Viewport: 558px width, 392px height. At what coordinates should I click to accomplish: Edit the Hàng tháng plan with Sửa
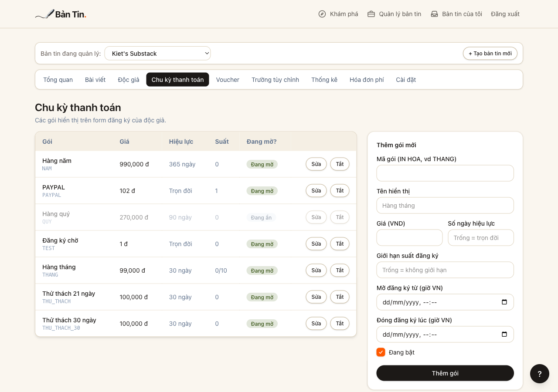click(316, 270)
